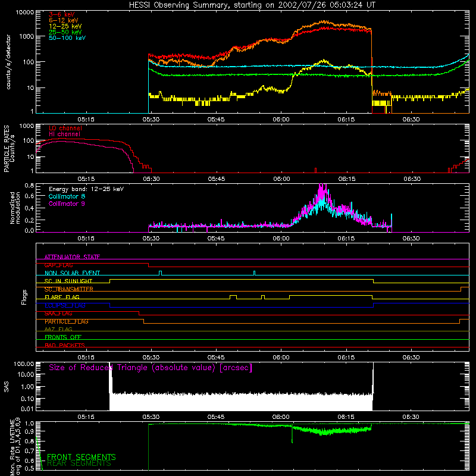Click 06:15 under the count-rate panel
Image resolution: width=476 pixels, height=476 pixels.
click(x=346, y=120)
